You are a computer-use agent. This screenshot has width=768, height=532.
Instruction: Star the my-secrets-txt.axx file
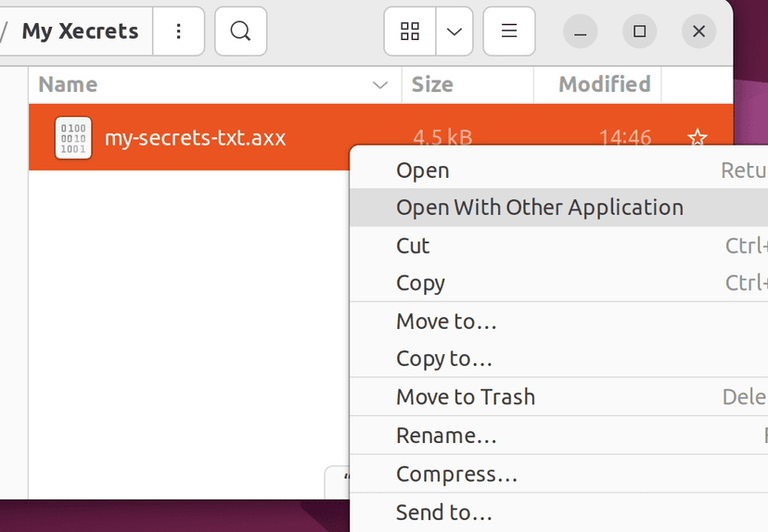697,137
